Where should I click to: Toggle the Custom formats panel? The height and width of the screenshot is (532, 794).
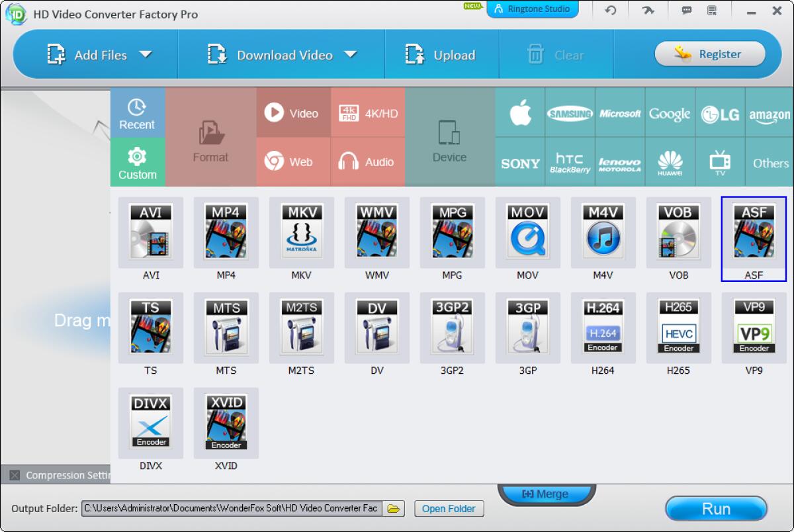[x=137, y=161]
